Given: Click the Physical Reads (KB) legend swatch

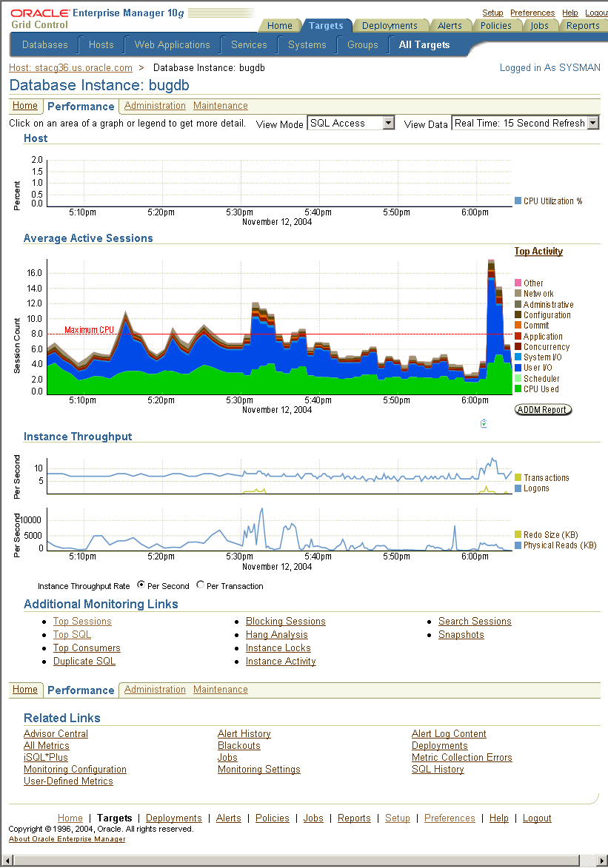Looking at the screenshot, I should (518, 545).
